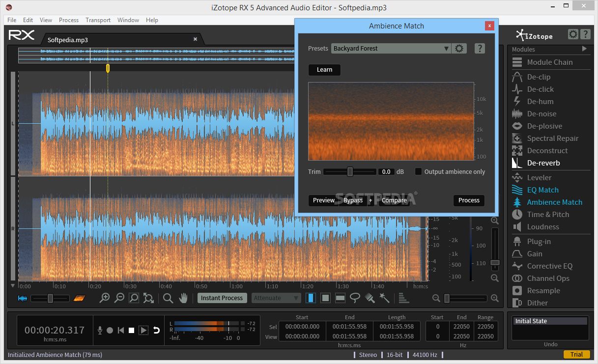Collapse ruler triangle at timeline left
The image size is (598, 364).
(13, 285)
